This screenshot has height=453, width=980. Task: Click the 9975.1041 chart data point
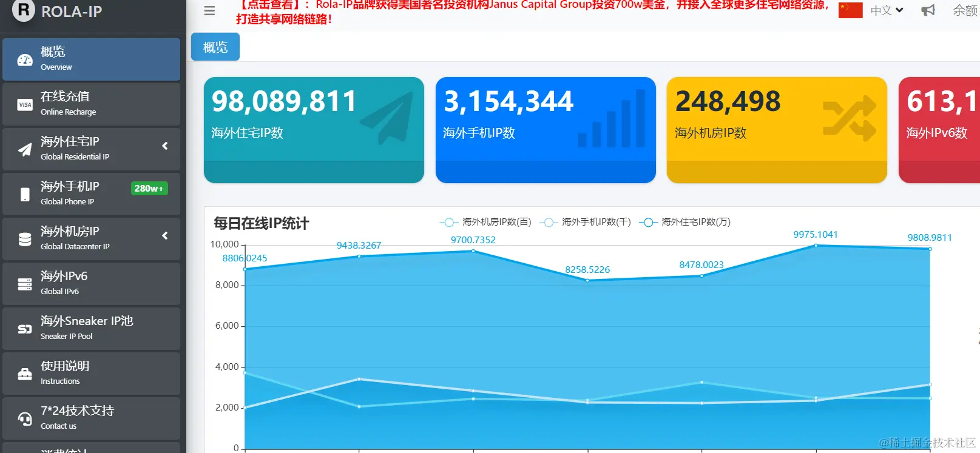click(x=816, y=246)
